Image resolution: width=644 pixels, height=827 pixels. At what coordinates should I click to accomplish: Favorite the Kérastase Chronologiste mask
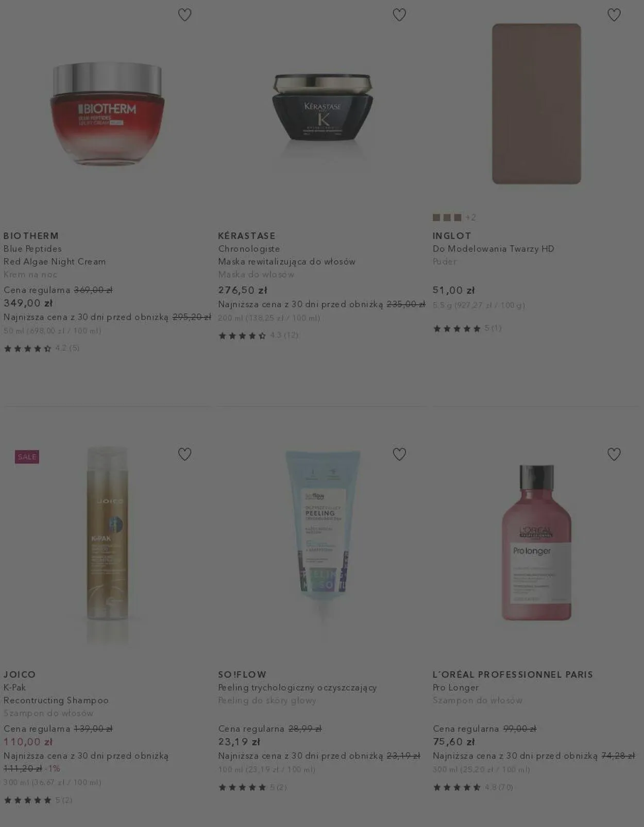(399, 15)
